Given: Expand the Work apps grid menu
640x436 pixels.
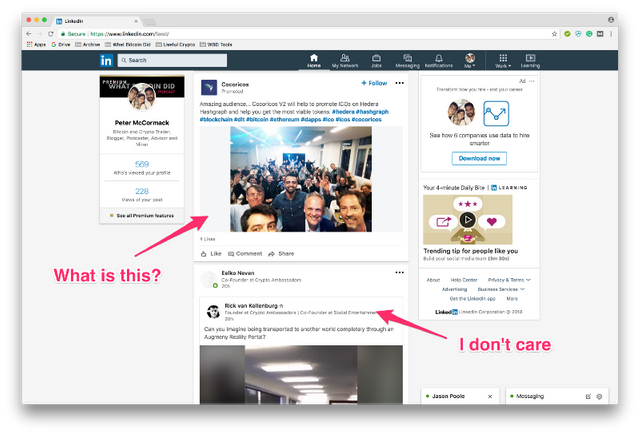Looking at the screenshot, I should pyautogui.click(x=503, y=61).
